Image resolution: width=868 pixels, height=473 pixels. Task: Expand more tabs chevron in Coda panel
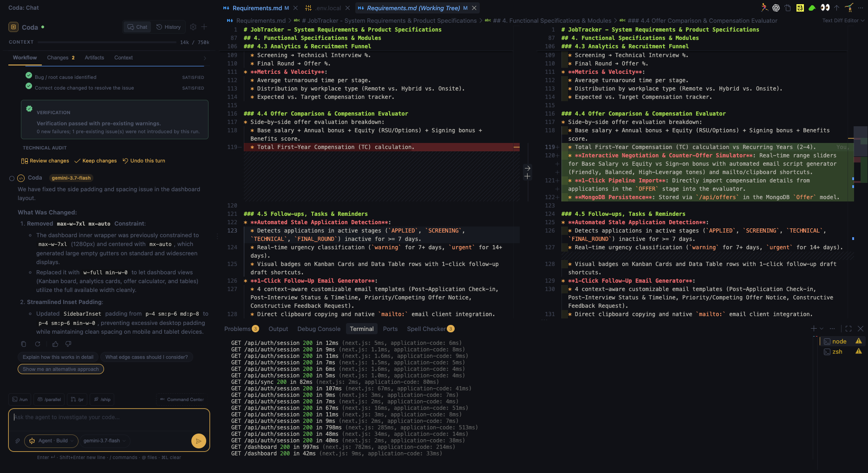click(205, 58)
